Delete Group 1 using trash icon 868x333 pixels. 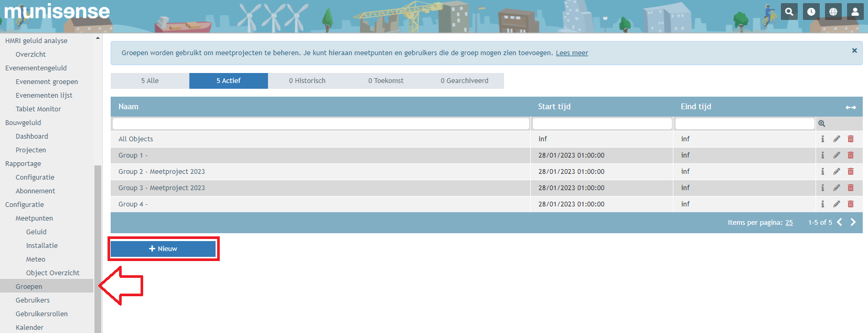pyautogui.click(x=851, y=155)
